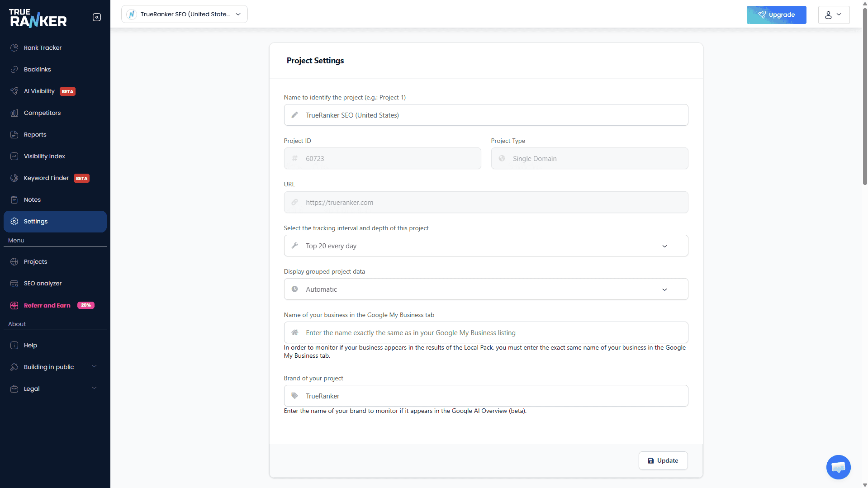Go to the Projects menu item
This screenshot has width=868, height=488.
point(35,262)
